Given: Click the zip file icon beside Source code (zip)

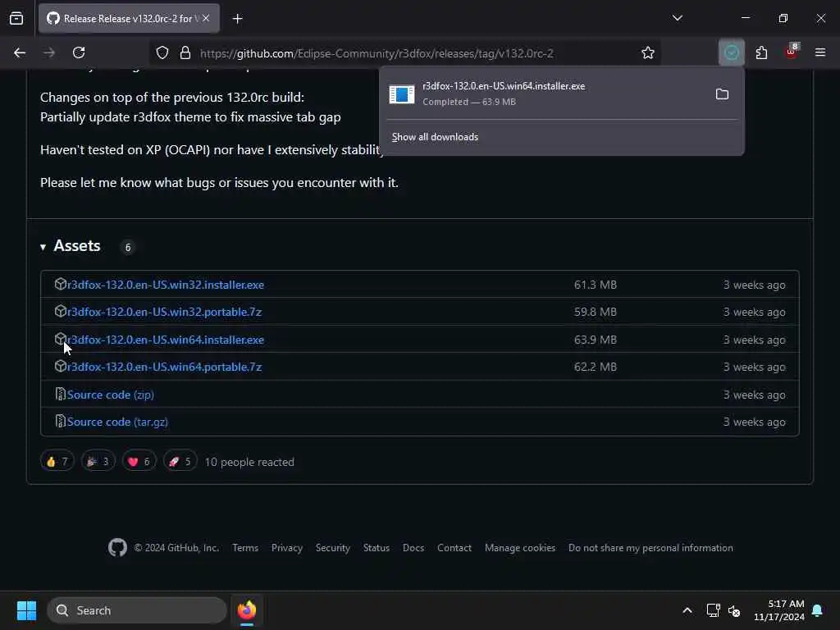Looking at the screenshot, I should 61,394.
